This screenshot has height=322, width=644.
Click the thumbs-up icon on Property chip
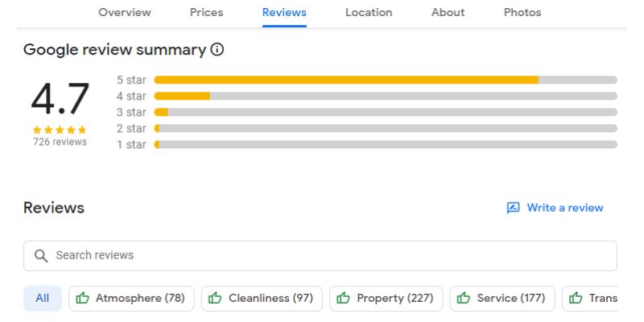pos(344,298)
